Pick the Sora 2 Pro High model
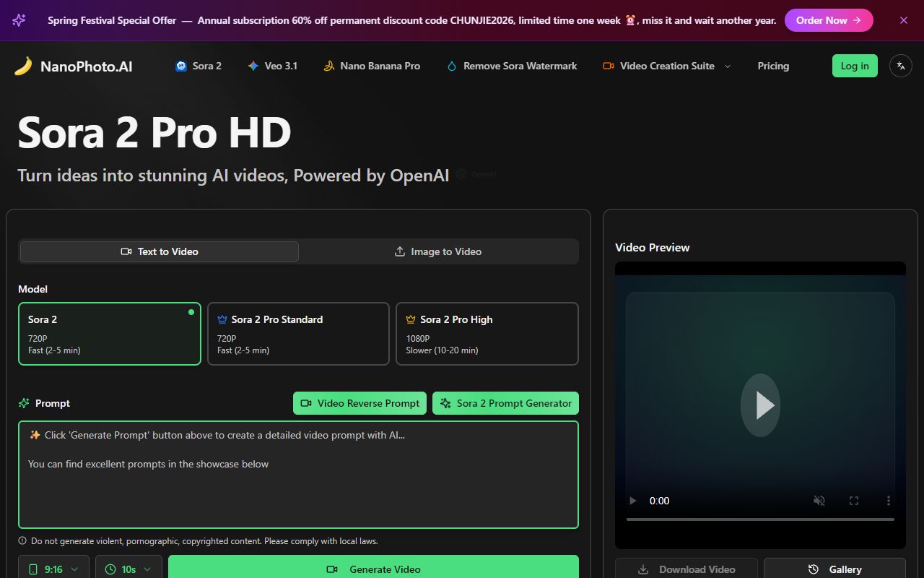 (x=487, y=334)
